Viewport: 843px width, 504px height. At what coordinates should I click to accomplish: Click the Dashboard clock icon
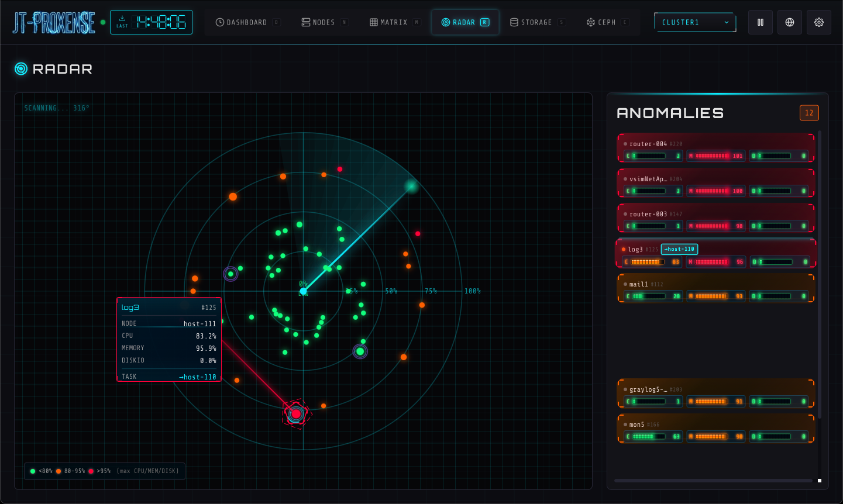pyautogui.click(x=220, y=22)
